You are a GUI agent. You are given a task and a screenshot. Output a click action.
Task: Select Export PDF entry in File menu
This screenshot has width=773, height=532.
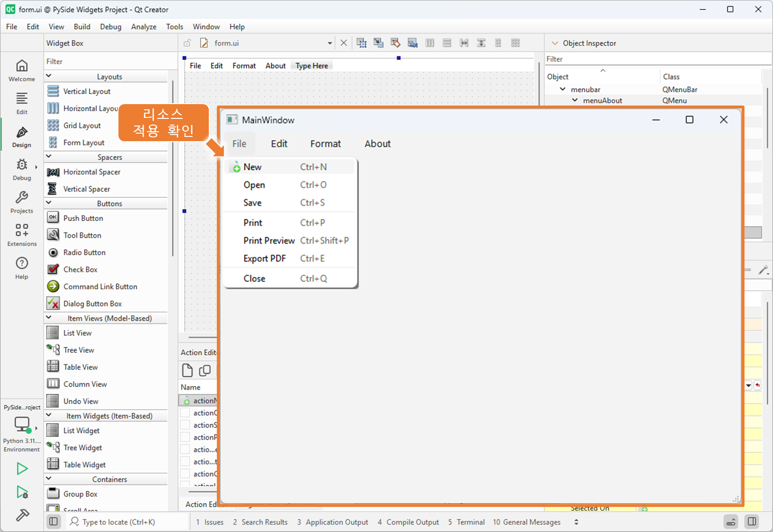click(290, 259)
